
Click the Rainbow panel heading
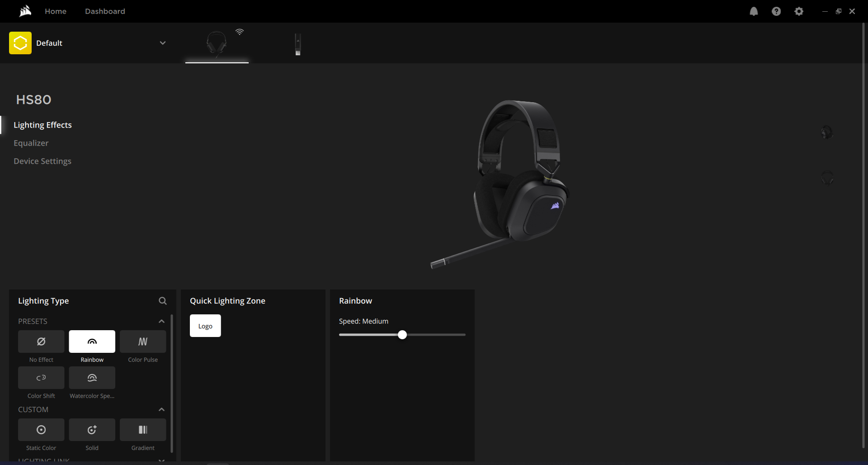355,301
